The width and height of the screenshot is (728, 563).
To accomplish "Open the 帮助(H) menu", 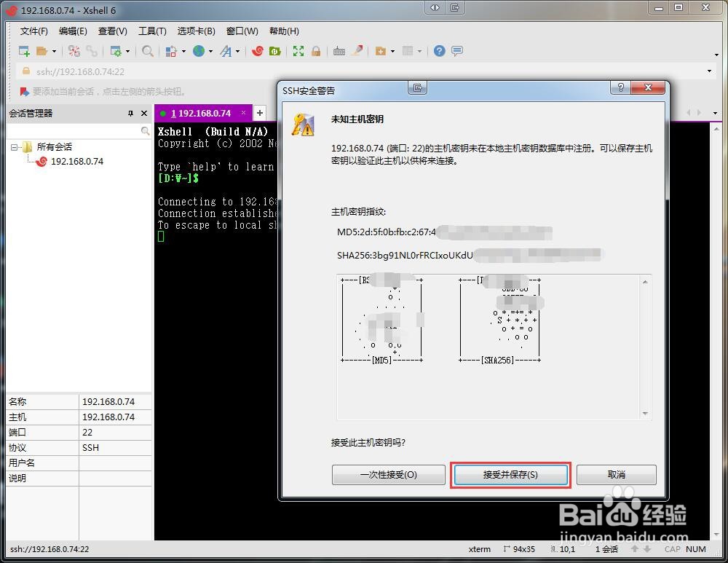I will (284, 31).
